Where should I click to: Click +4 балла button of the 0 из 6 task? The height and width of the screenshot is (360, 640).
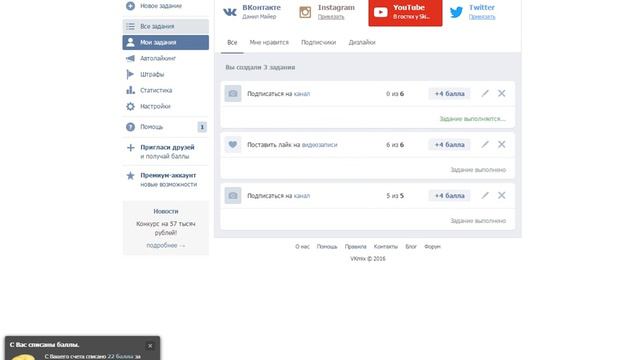click(x=449, y=93)
